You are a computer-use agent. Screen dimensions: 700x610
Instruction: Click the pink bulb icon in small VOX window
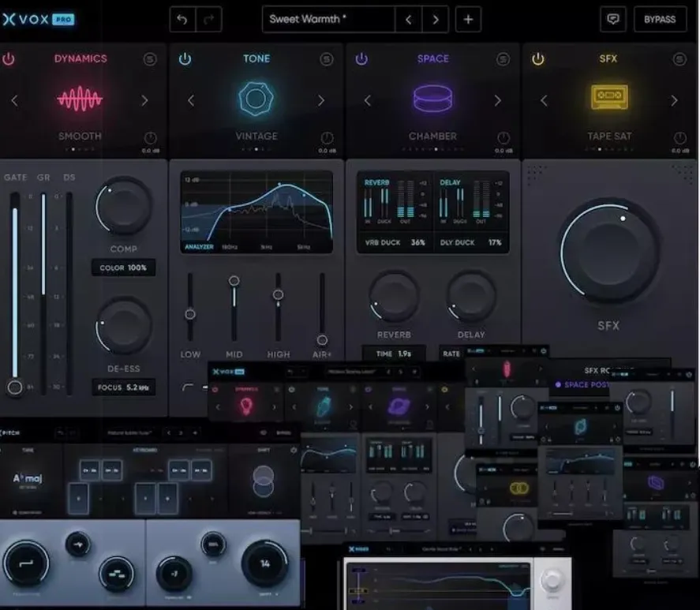click(x=246, y=406)
